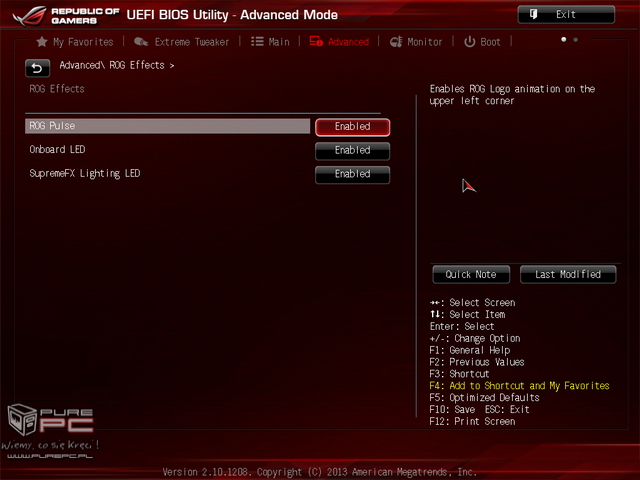The height and width of the screenshot is (480, 640).
Task: Click F2: Previous Values hint
Action: coord(477,362)
